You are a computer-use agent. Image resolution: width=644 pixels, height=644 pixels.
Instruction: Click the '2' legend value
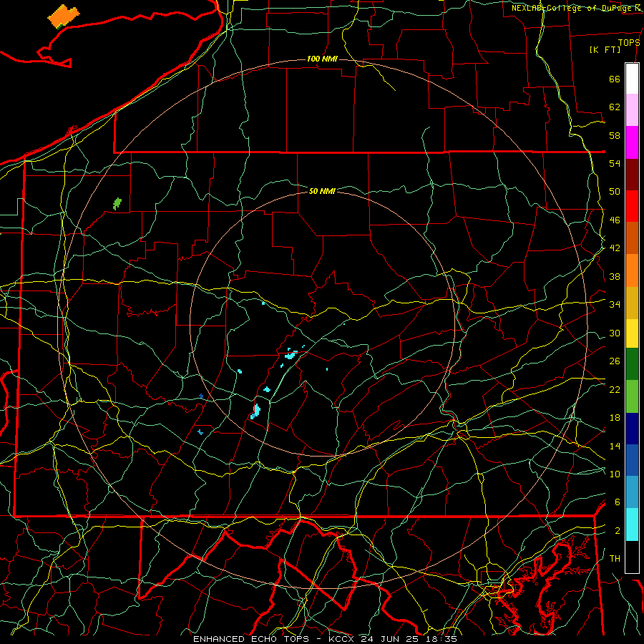click(x=617, y=531)
